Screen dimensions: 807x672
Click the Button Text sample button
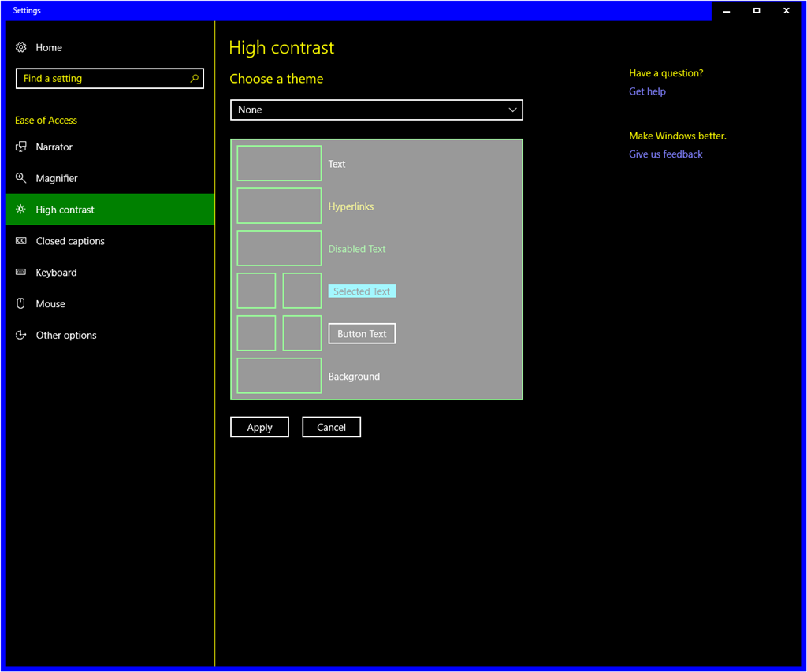pos(362,333)
